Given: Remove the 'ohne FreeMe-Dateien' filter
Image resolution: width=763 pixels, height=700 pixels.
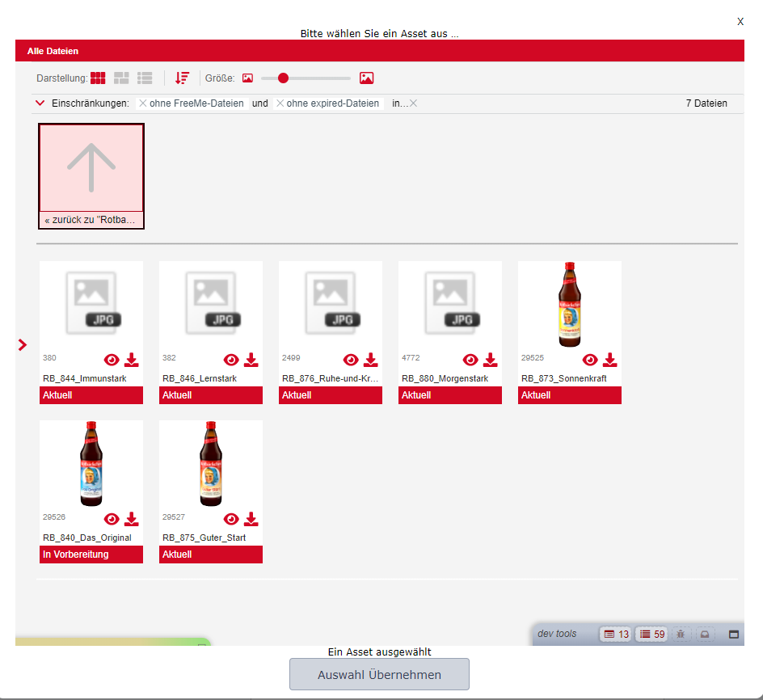Looking at the screenshot, I should point(142,103).
